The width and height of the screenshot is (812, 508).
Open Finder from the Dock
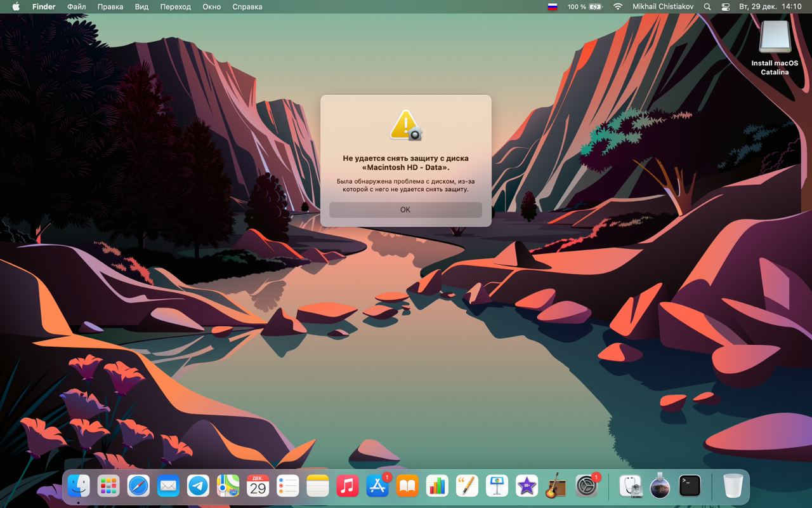coord(79,486)
